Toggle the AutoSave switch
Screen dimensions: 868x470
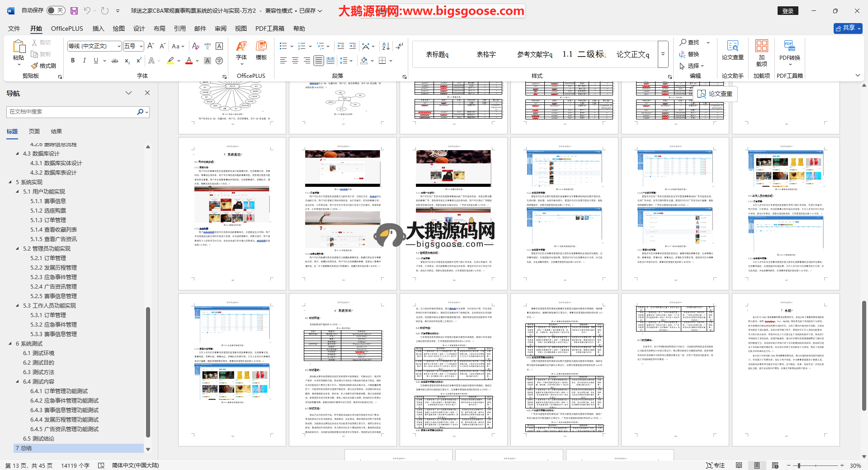click(56, 10)
